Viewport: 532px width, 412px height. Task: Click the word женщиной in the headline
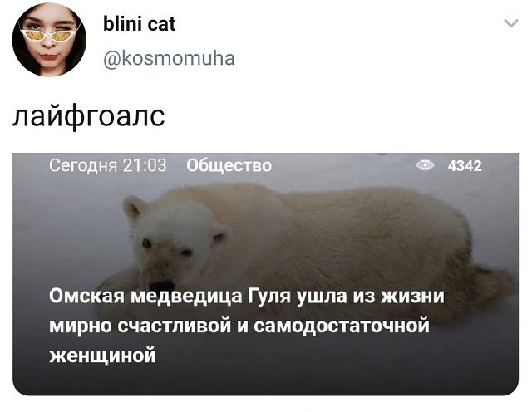102,356
